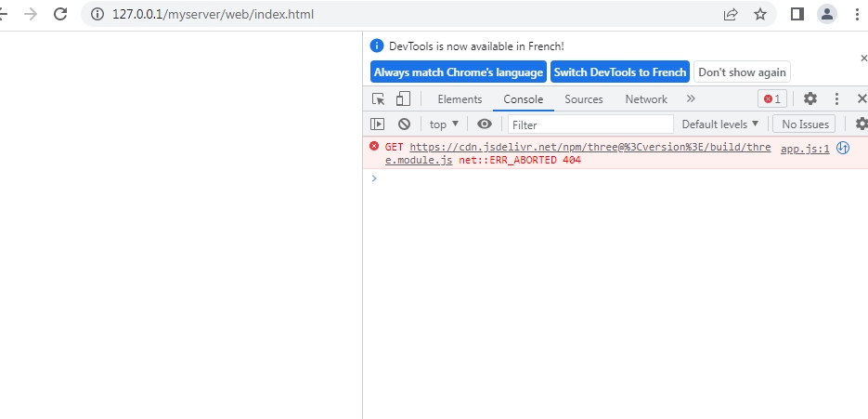Click the browser address bar URL
Screen dimensions: 868x419
pyautogui.click(x=214, y=14)
